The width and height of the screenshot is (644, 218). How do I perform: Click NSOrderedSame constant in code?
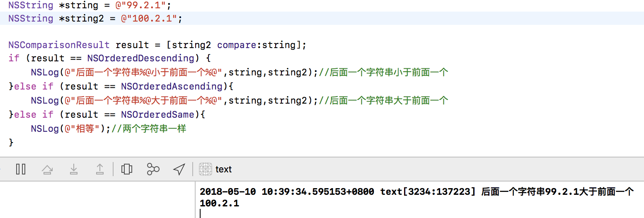157,114
